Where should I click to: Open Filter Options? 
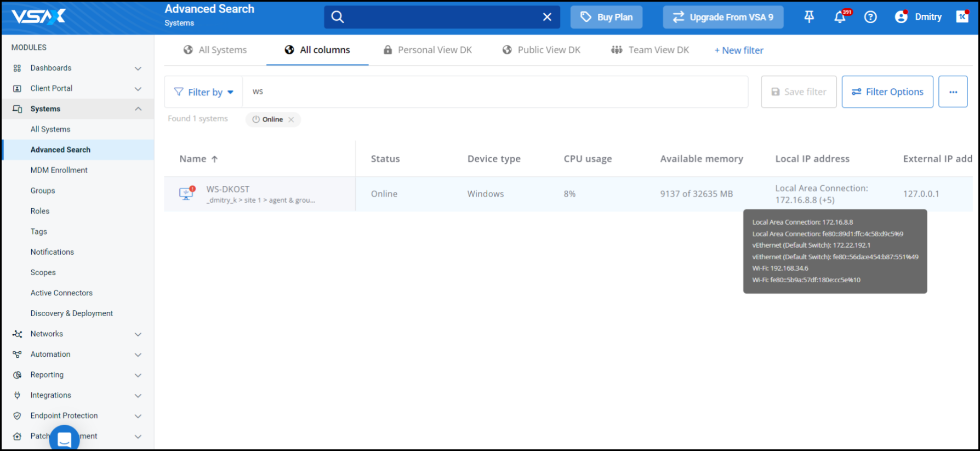point(887,92)
